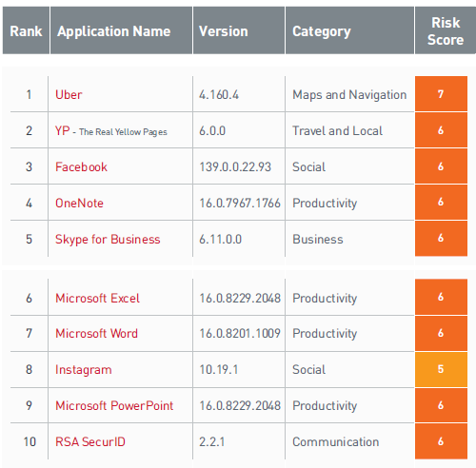Click the Business category cell
The width and height of the screenshot is (476, 468).
click(318, 239)
